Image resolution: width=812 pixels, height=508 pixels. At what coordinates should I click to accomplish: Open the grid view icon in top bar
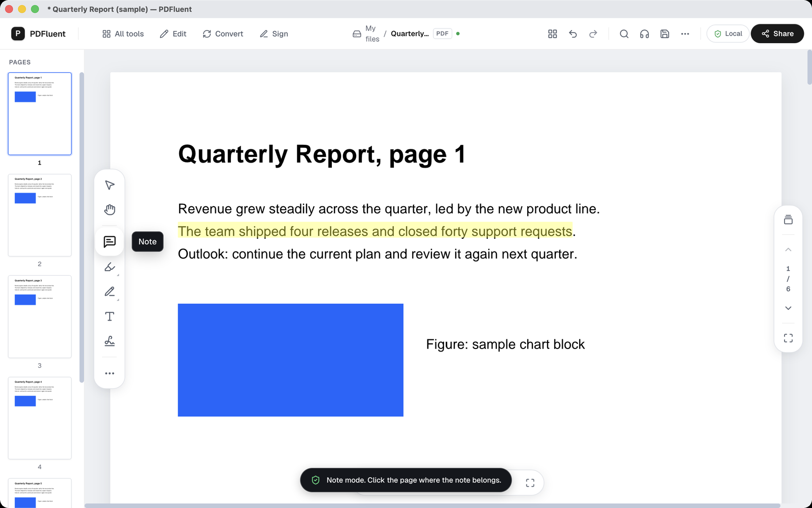click(553, 34)
